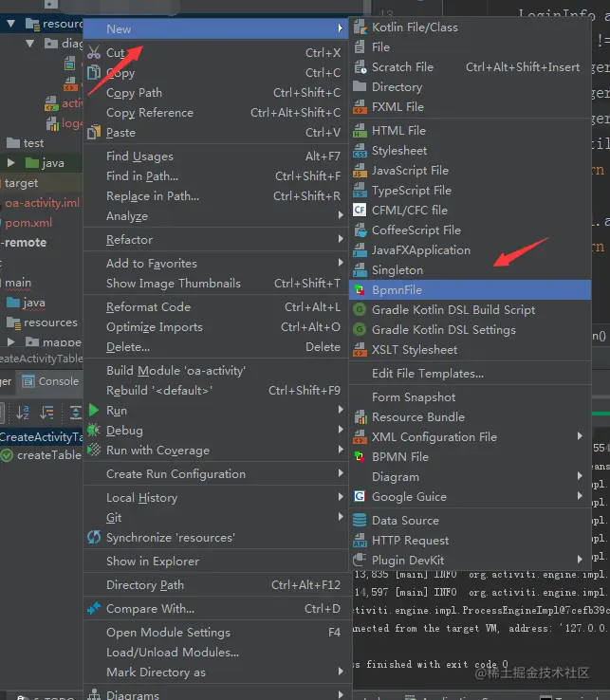
Task: Click the CFML/CFC file icon
Action: [360, 210]
